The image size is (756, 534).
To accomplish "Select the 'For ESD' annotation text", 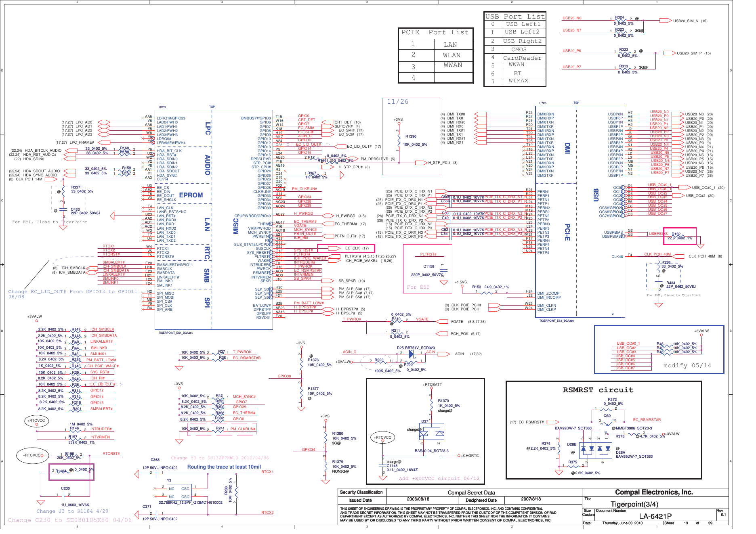I will coord(418,287).
